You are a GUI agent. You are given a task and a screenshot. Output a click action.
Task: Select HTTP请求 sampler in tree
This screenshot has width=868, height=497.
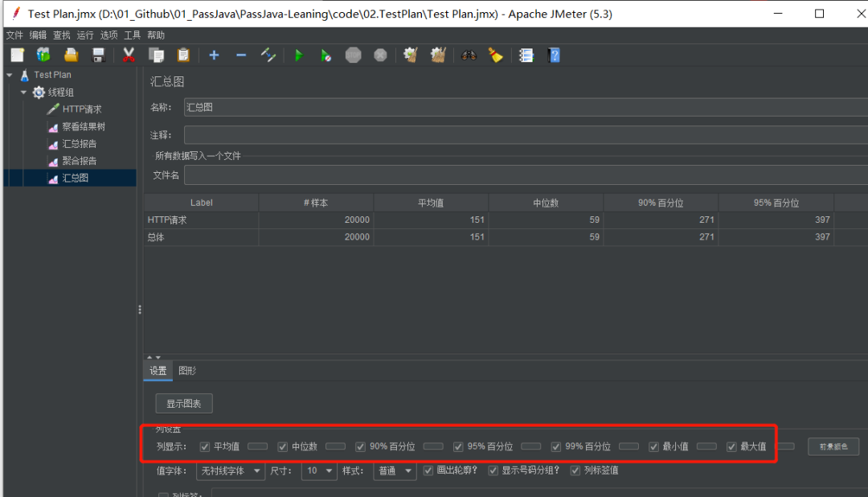coord(82,109)
